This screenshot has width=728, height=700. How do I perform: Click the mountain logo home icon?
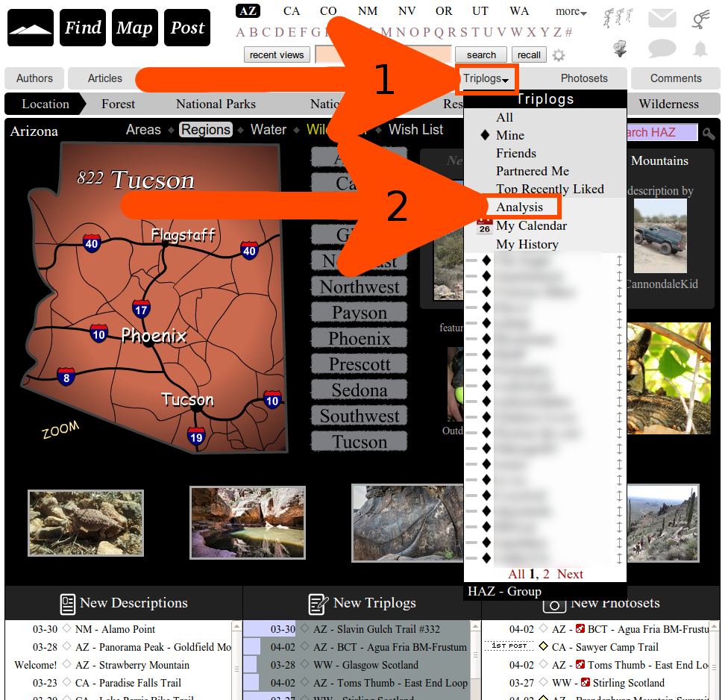pos(31,28)
